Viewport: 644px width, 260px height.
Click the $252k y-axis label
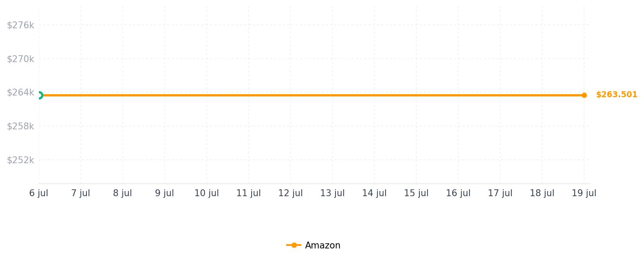click(x=21, y=160)
